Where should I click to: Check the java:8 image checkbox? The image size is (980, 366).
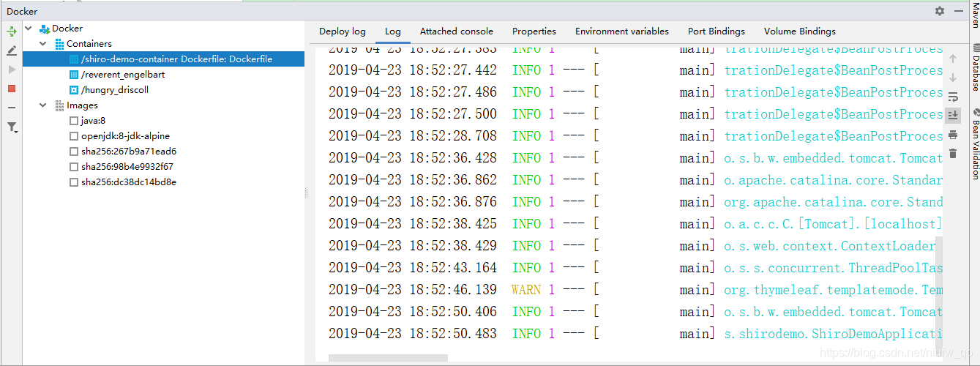coord(73,121)
